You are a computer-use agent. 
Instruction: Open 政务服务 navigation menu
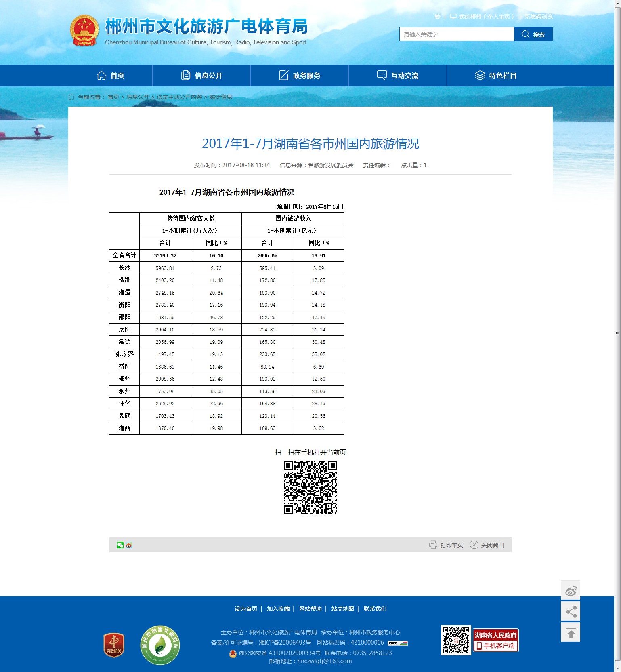[x=300, y=76]
